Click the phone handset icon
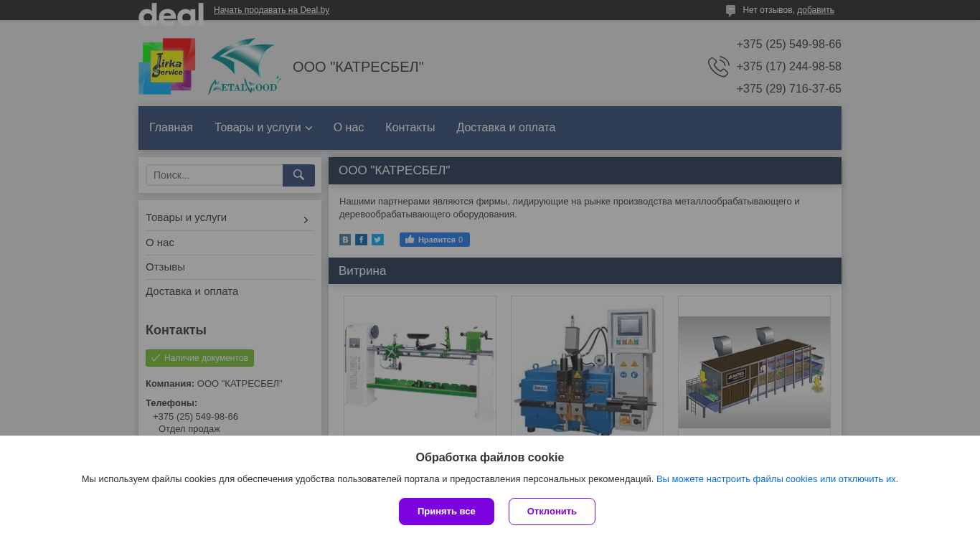The image size is (980, 551). click(x=719, y=67)
